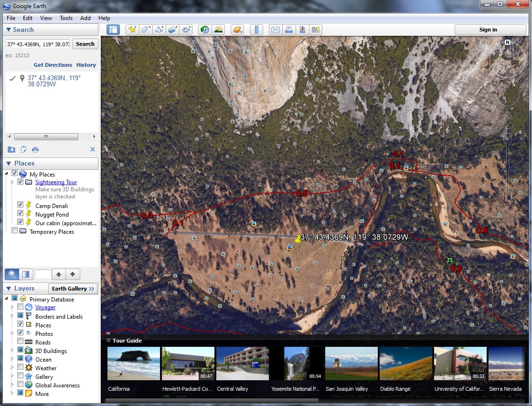Viewport: 532px width, 406px height.
Task: Open the Help menu
Action: 104,18
